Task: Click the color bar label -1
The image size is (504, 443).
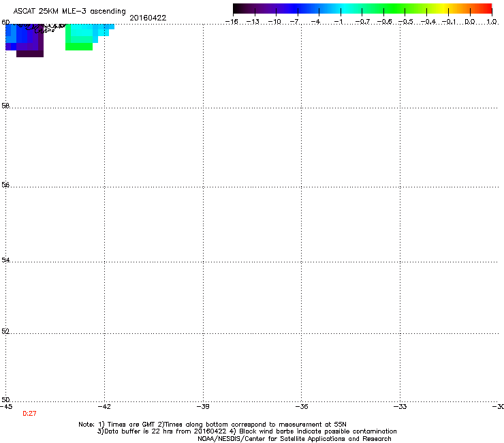Action: coord(338,22)
